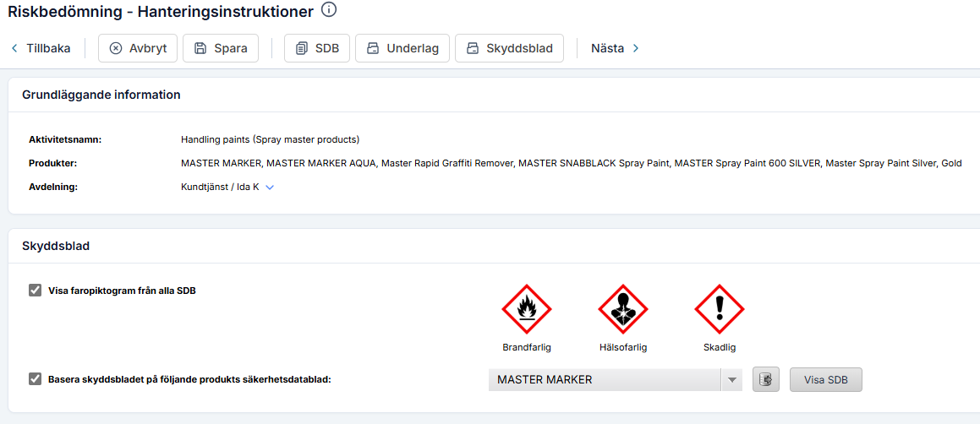980x424 pixels.
Task: Toggle 'Visa faropiktogram från alla SDB' checkbox
Action: (35, 290)
